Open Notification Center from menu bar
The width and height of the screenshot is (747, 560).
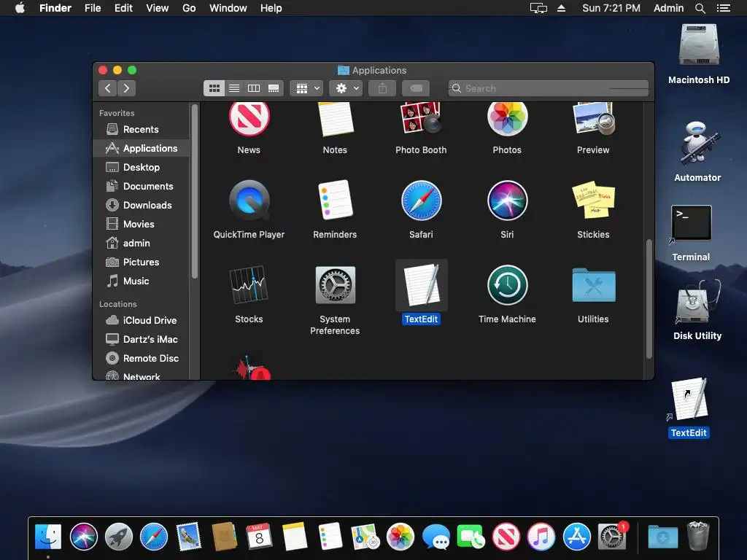(724, 8)
